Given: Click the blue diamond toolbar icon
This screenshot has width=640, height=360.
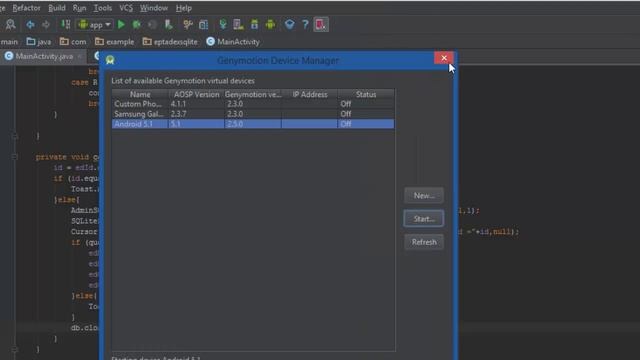Looking at the screenshot, I should [289, 25].
